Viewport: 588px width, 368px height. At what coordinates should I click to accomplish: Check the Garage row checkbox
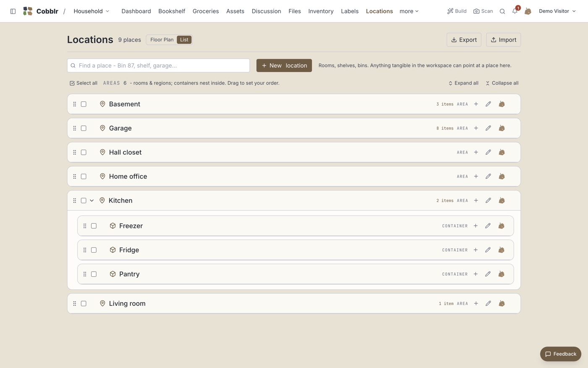(x=84, y=128)
